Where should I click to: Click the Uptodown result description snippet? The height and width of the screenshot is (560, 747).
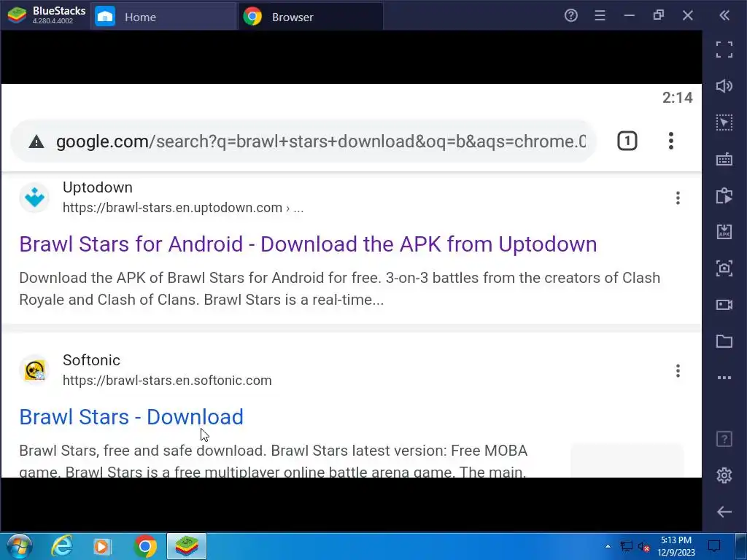pyautogui.click(x=340, y=289)
